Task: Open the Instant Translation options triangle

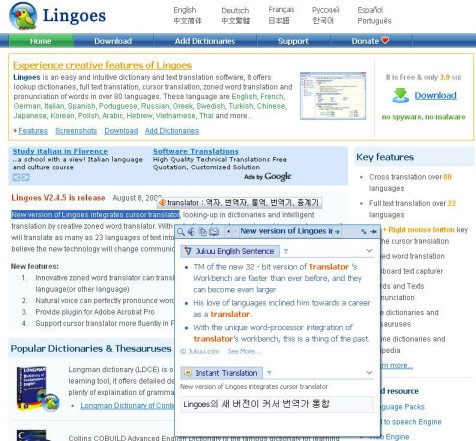Action: 269,373
